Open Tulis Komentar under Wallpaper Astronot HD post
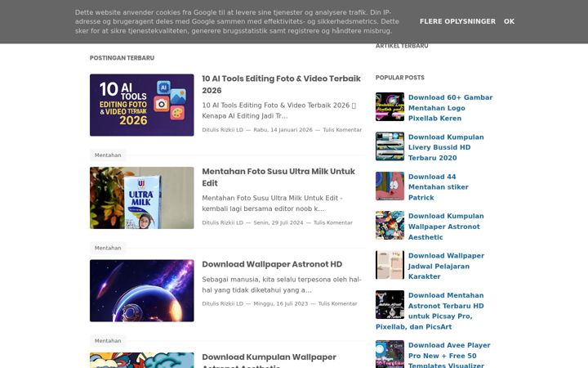The width and height of the screenshot is (588, 368). pos(337,303)
